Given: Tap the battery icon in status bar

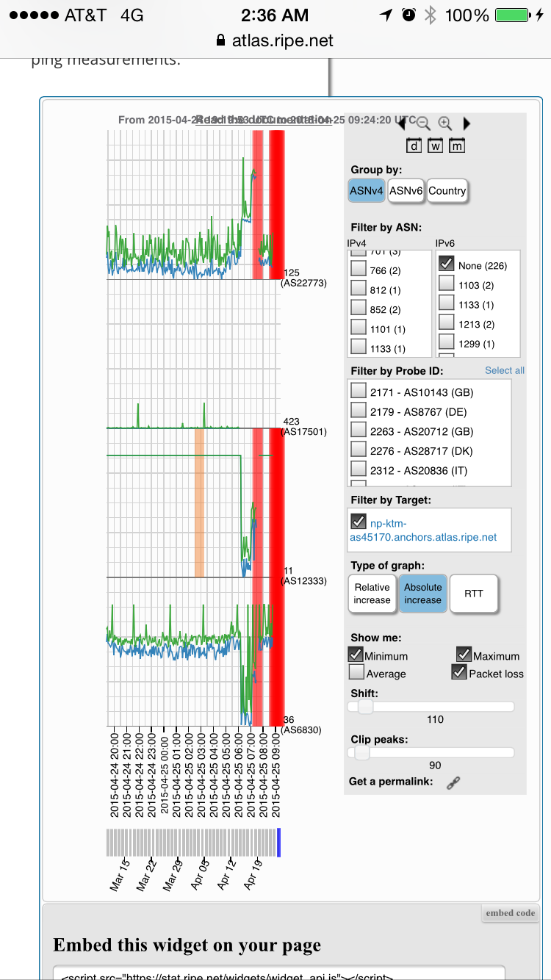Looking at the screenshot, I should click(514, 15).
